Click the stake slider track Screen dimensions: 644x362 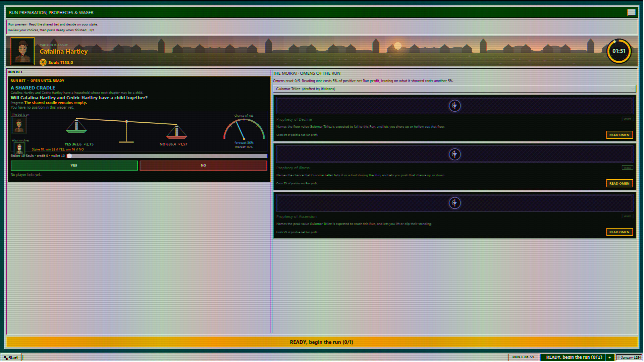click(167, 156)
